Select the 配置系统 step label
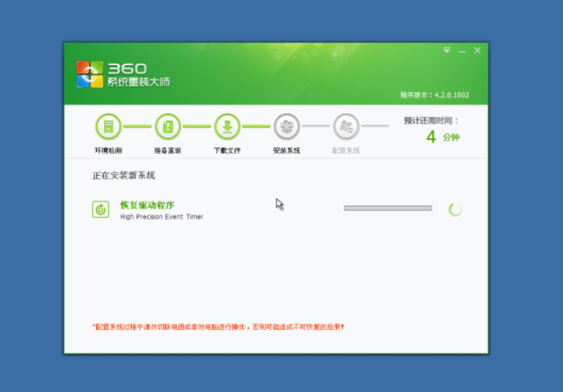The image size is (563, 392). (346, 151)
